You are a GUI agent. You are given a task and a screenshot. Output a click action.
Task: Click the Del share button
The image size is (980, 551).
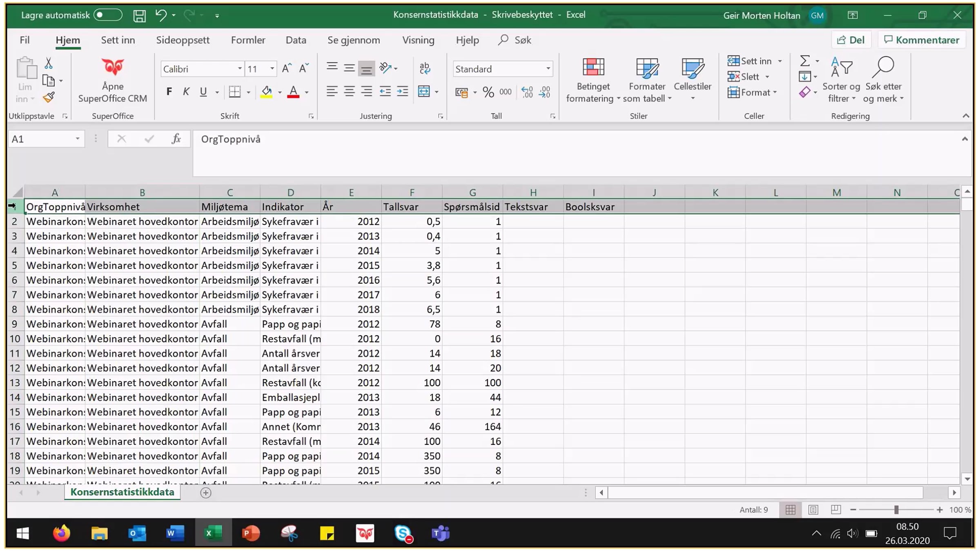pyautogui.click(x=851, y=40)
